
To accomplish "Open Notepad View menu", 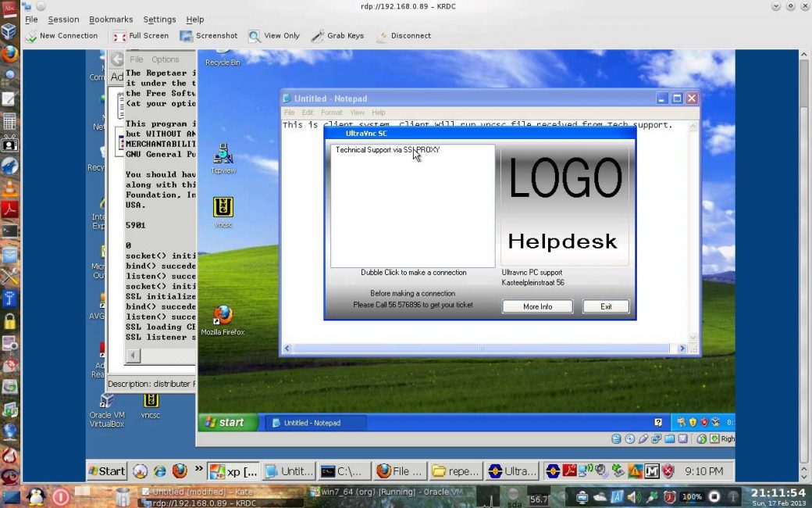I will point(357,113).
